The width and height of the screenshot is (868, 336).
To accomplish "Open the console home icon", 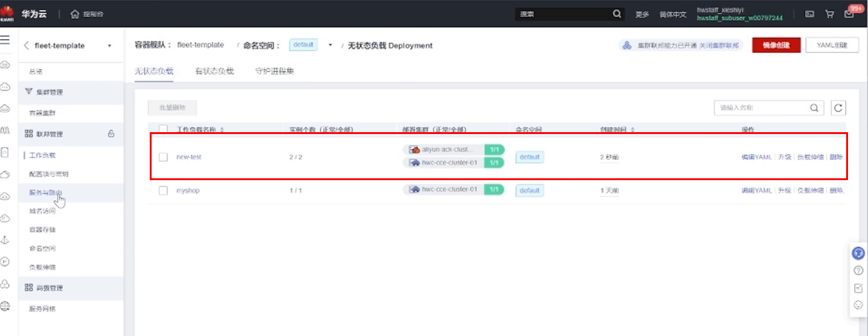I will 76,14.
